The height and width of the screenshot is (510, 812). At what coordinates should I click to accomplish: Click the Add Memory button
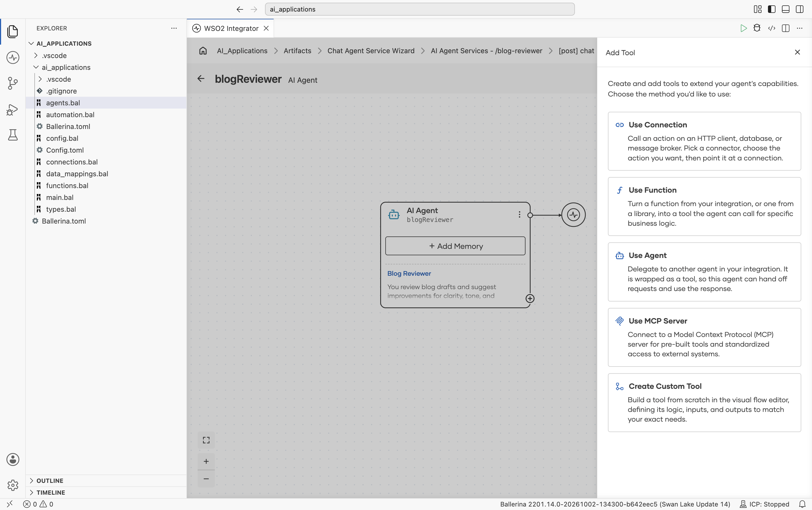point(455,246)
